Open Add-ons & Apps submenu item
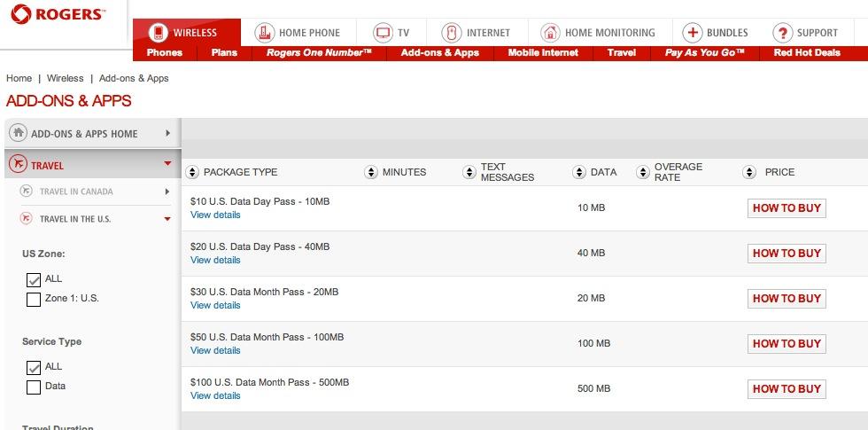Screen dimensions: 868x430 tap(439, 52)
